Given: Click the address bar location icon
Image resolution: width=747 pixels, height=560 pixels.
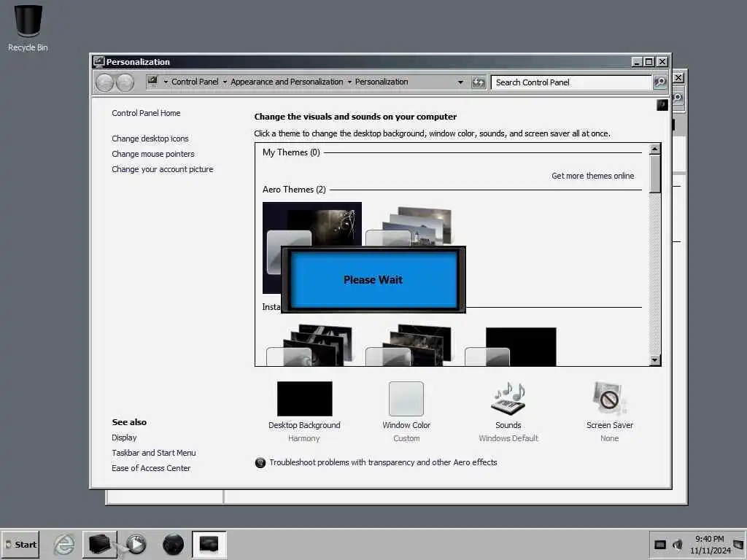Looking at the screenshot, I should click(x=152, y=82).
